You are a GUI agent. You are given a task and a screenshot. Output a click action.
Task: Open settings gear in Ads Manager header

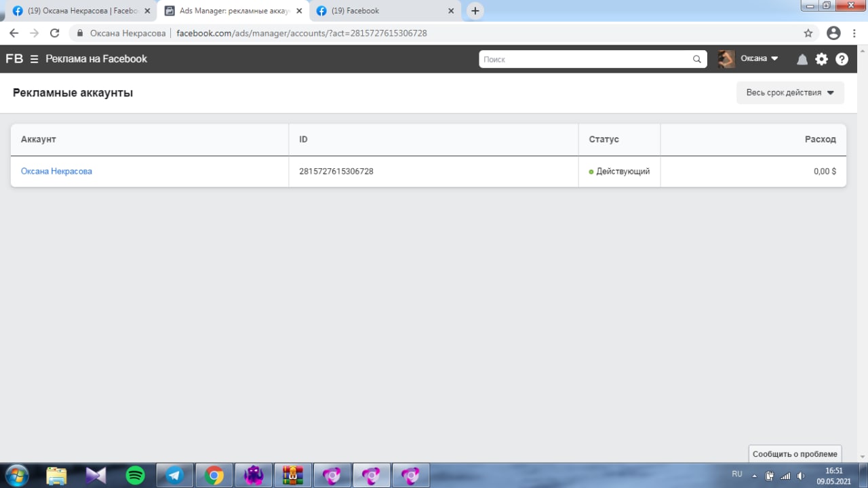click(822, 59)
